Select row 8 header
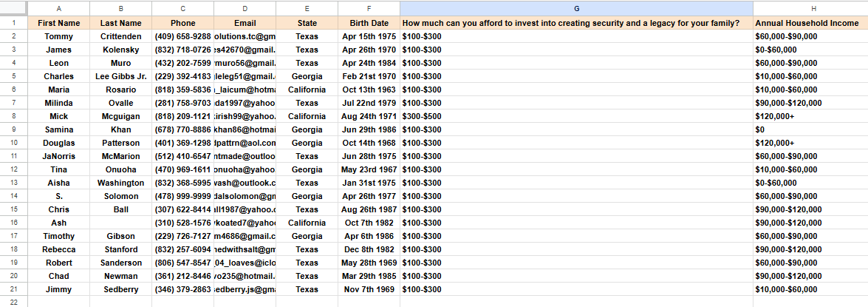Viewport: 868px width, 307px height. click(x=14, y=116)
